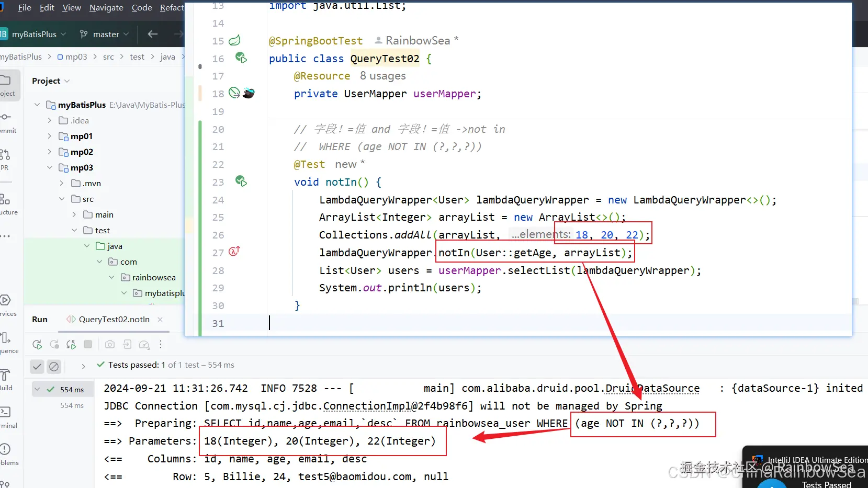Open the Project tool window button

(7, 85)
